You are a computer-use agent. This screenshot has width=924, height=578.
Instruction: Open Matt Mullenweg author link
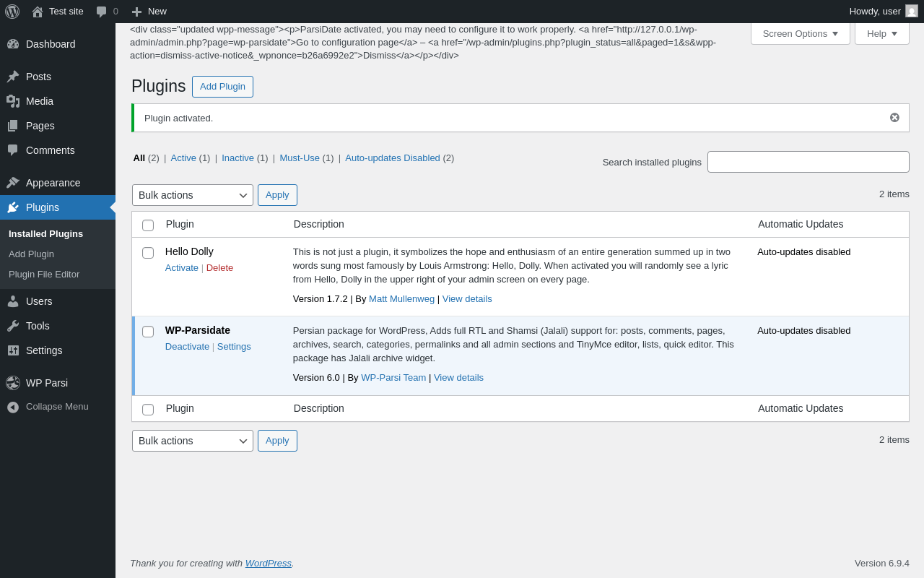[401, 299]
